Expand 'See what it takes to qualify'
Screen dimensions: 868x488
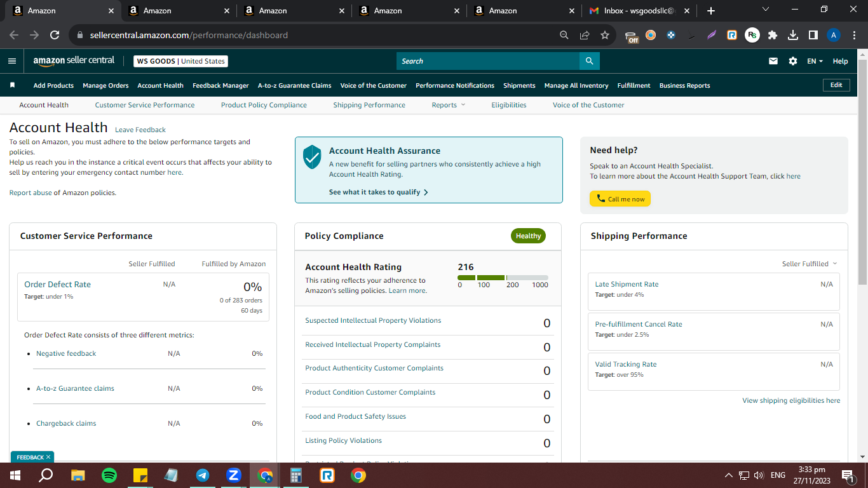379,192
